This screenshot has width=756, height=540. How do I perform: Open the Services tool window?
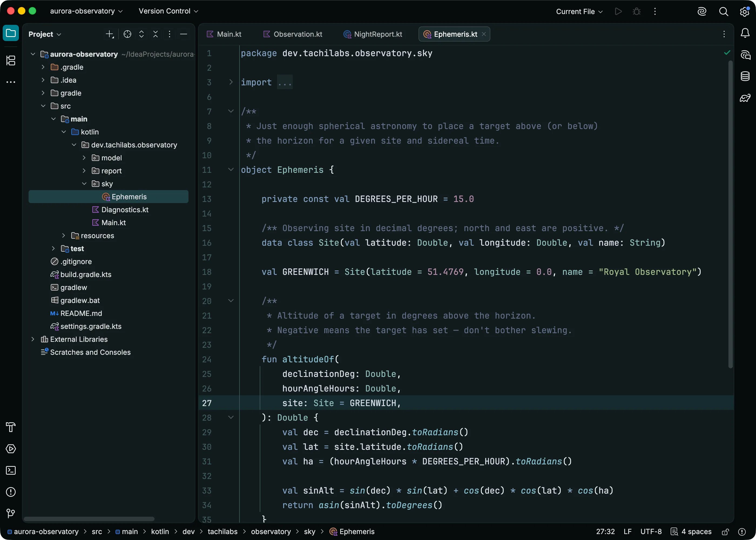pos(11,449)
